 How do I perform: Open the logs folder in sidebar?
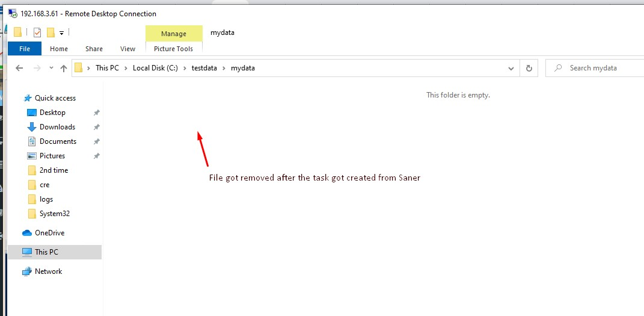click(x=46, y=199)
